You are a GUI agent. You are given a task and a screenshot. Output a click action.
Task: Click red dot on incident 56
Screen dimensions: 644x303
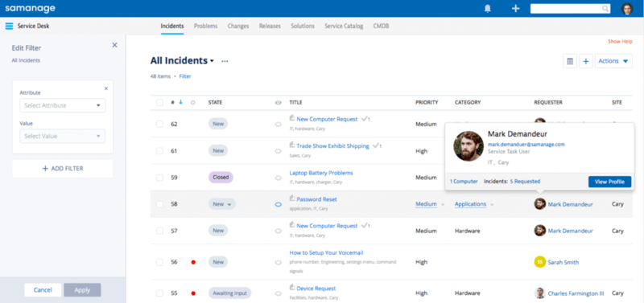(193, 262)
